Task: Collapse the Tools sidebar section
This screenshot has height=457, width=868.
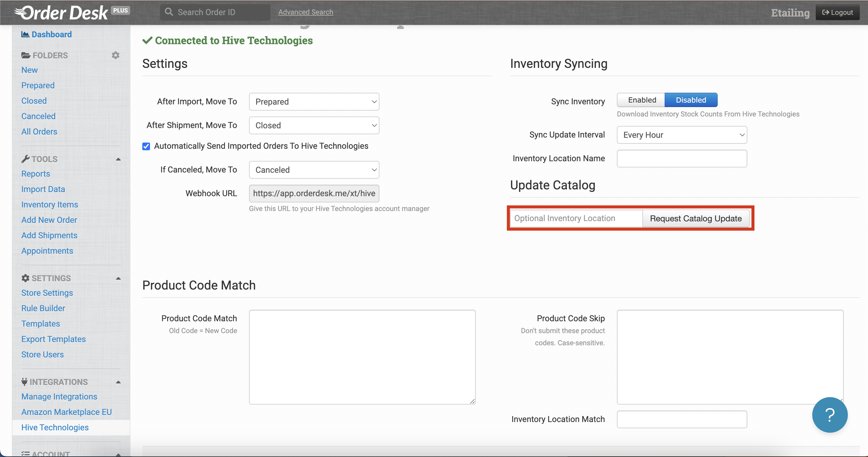Action: (118, 159)
